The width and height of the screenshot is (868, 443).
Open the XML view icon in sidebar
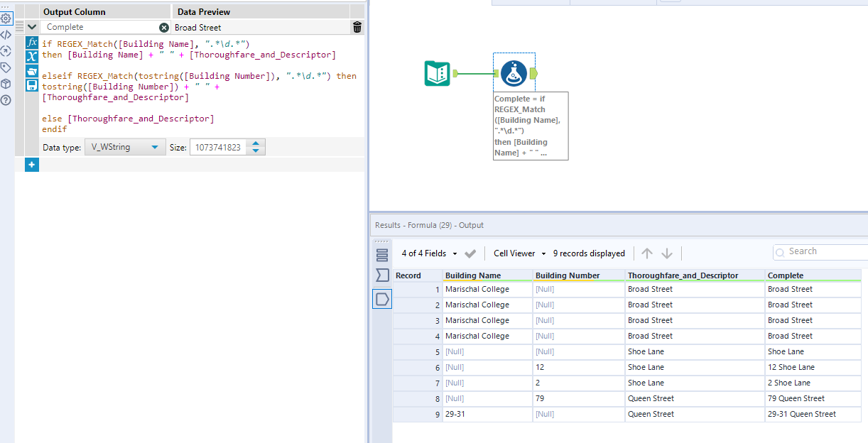coord(6,35)
